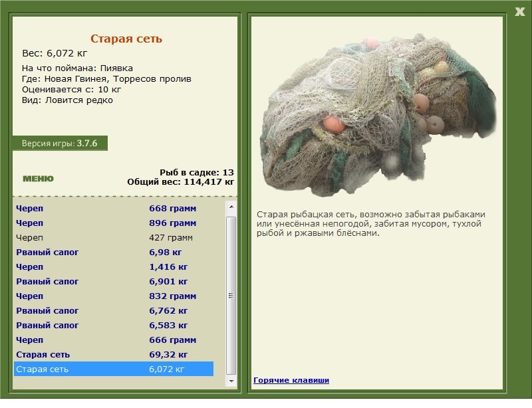
Task: Select the highlighted Старая сеть 6,072 кг row
Action: click(114, 369)
